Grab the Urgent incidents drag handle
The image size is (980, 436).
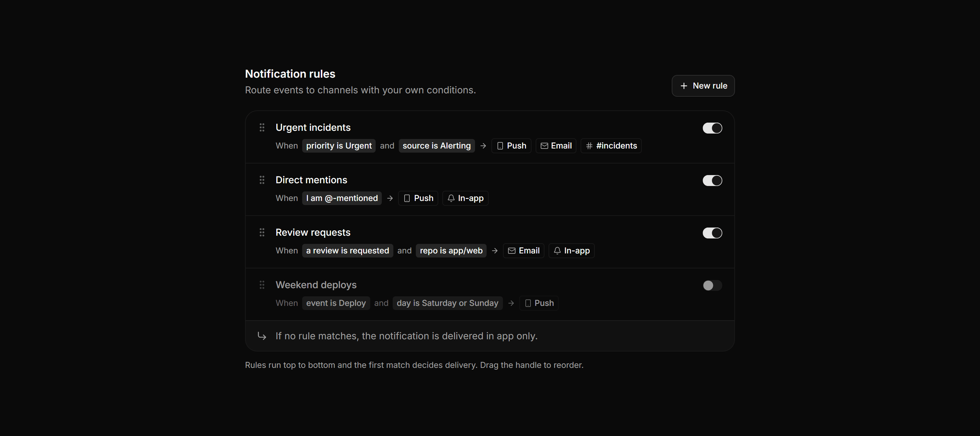[x=262, y=127]
